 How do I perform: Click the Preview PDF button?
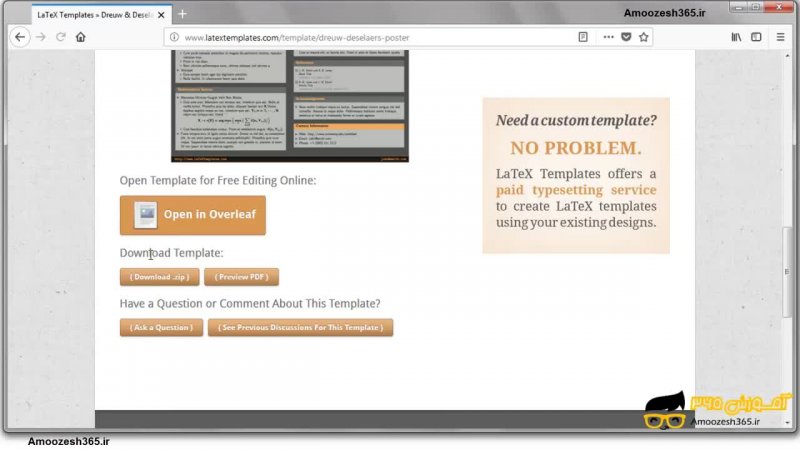coord(241,277)
